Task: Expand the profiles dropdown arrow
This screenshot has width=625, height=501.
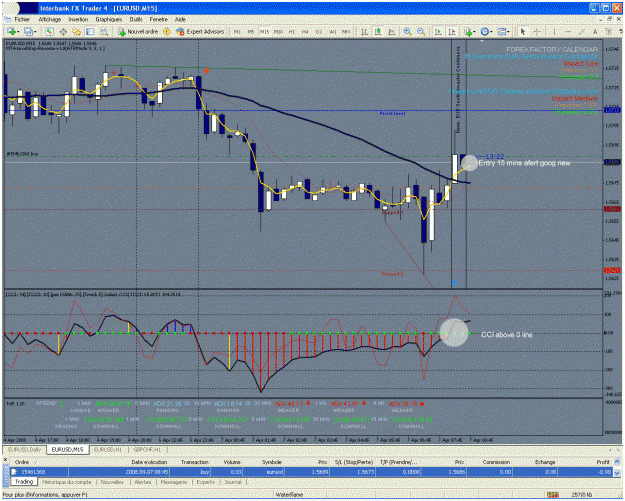Action: pyautogui.click(x=35, y=32)
